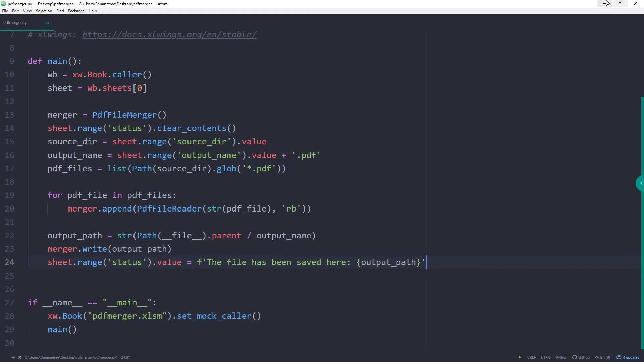644x362 pixels.
Task: Open the Find menu
Action: (x=60, y=11)
